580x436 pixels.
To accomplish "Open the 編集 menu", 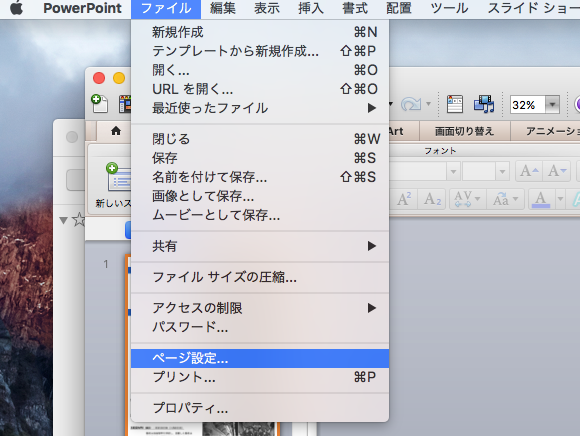I will [223, 8].
